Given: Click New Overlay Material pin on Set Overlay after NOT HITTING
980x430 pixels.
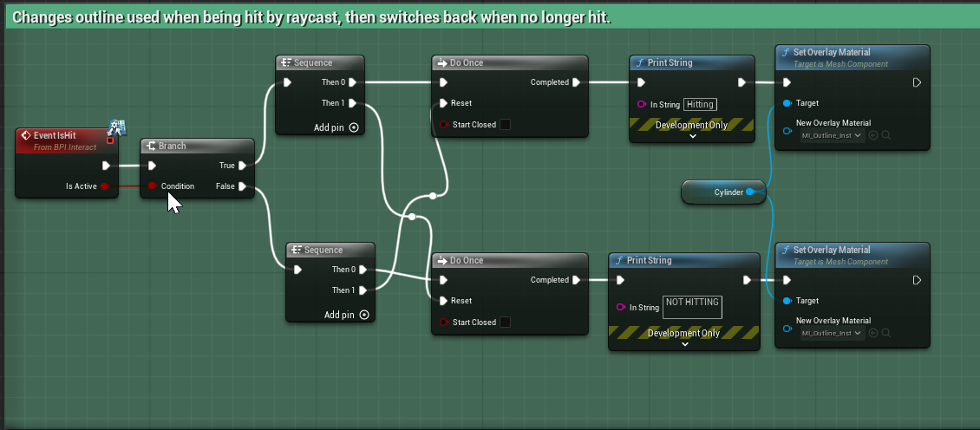Looking at the screenshot, I should pos(787,328).
